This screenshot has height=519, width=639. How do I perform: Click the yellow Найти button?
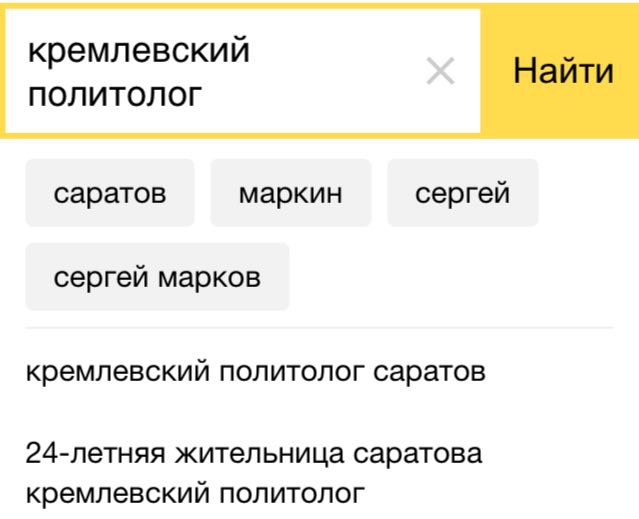tap(563, 72)
